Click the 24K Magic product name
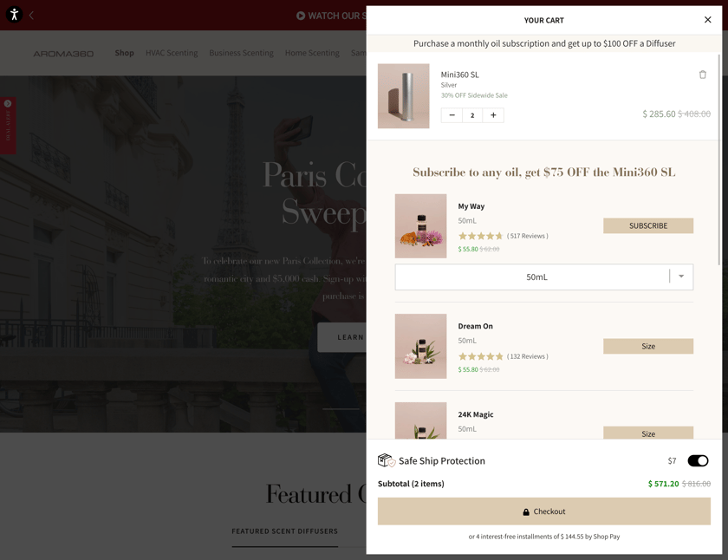The width and height of the screenshot is (728, 560). (476, 414)
